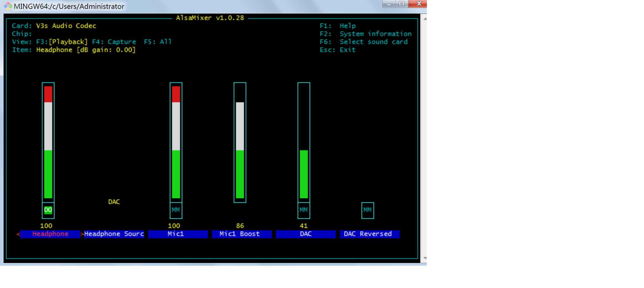Click the Mic1 Boost level bar
644x288 pixels.
240,142
